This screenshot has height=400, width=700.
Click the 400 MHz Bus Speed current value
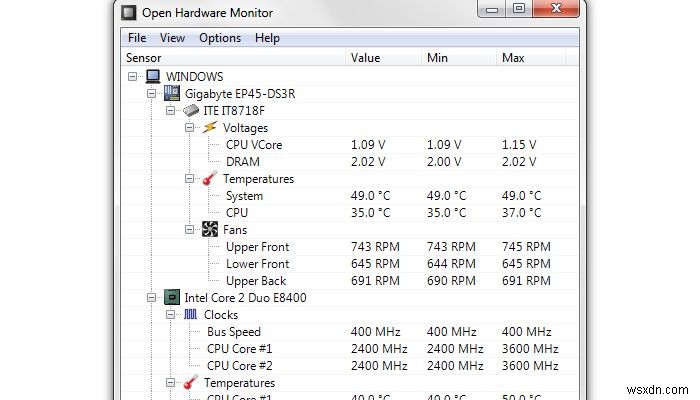coord(375,332)
